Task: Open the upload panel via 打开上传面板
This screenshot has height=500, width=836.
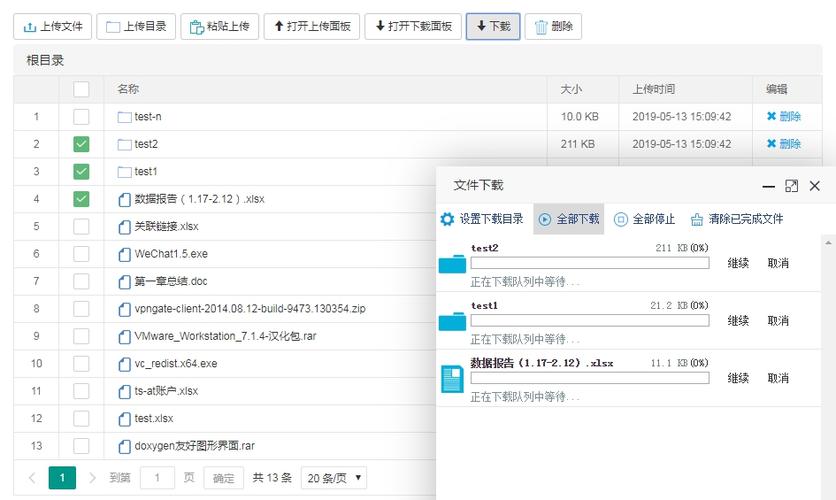Action: 312,27
